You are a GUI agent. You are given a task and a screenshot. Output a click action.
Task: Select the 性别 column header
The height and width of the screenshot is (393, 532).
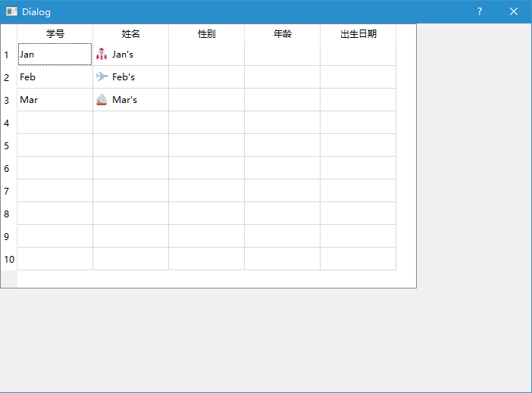pyautogui.click(x=206, y=33)
